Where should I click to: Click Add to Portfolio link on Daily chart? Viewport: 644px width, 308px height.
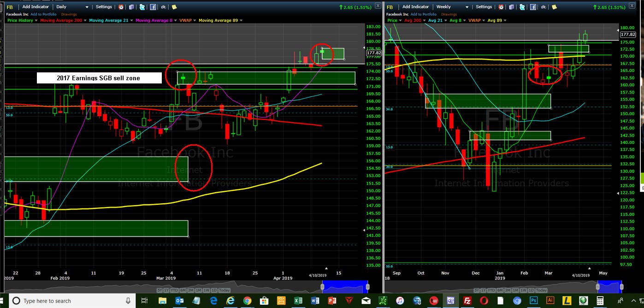[x=43, y=14]
